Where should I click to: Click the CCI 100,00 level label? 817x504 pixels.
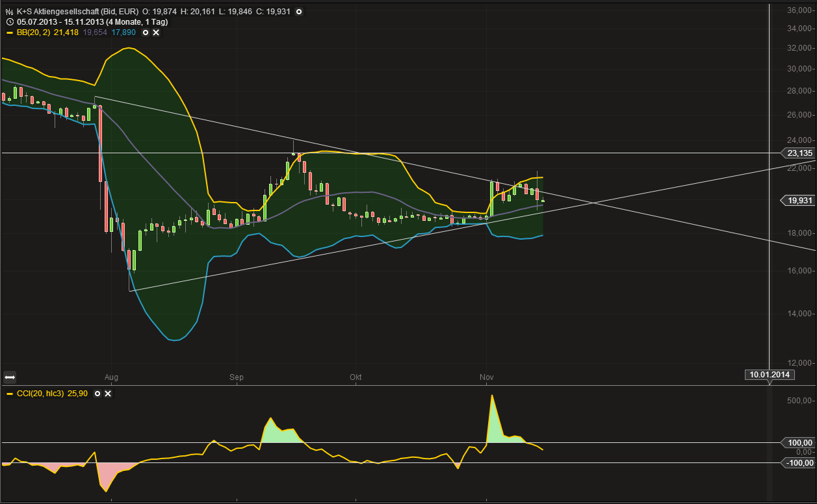coord(799,442)
